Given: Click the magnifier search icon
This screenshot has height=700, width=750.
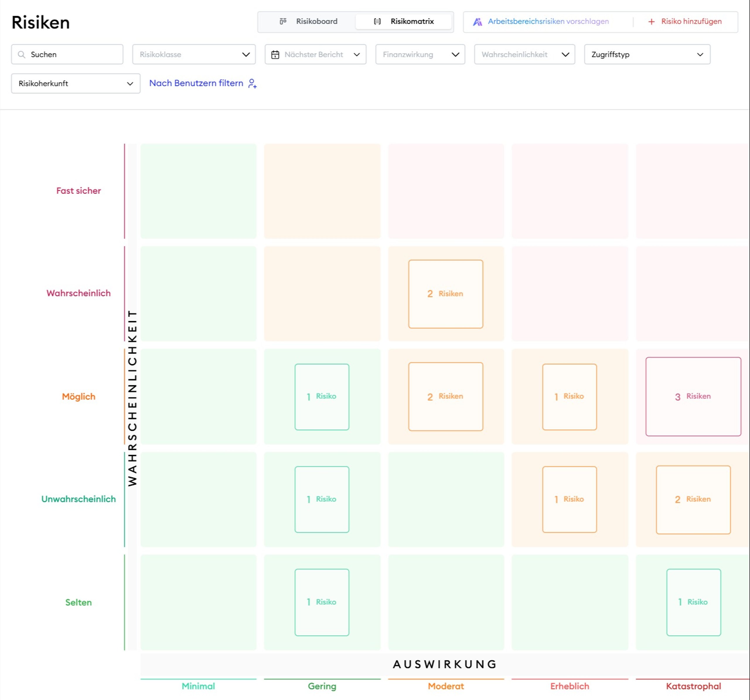Looking at the screenshot, I should pos(21,54).
